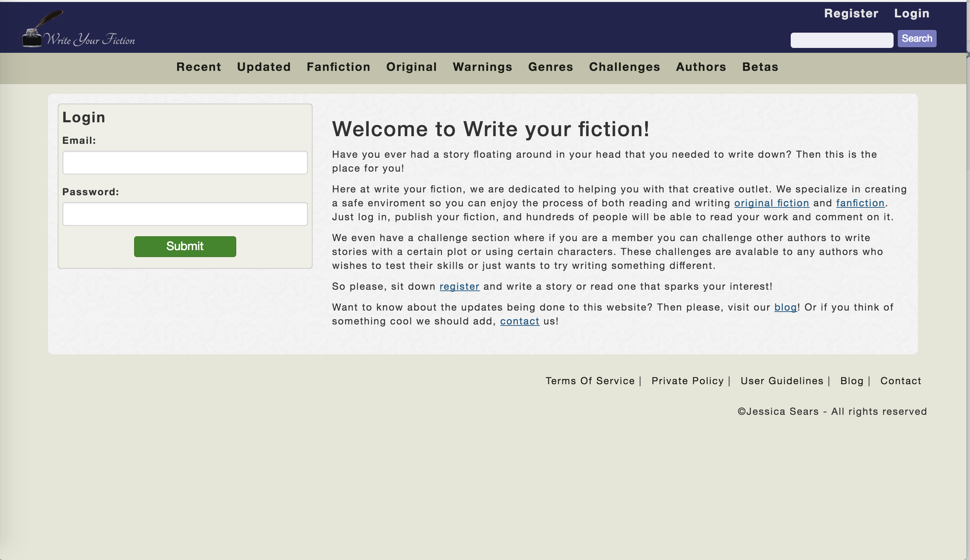Click the header search text box
This screenshot has width=970, height=560.
(841, 40)
